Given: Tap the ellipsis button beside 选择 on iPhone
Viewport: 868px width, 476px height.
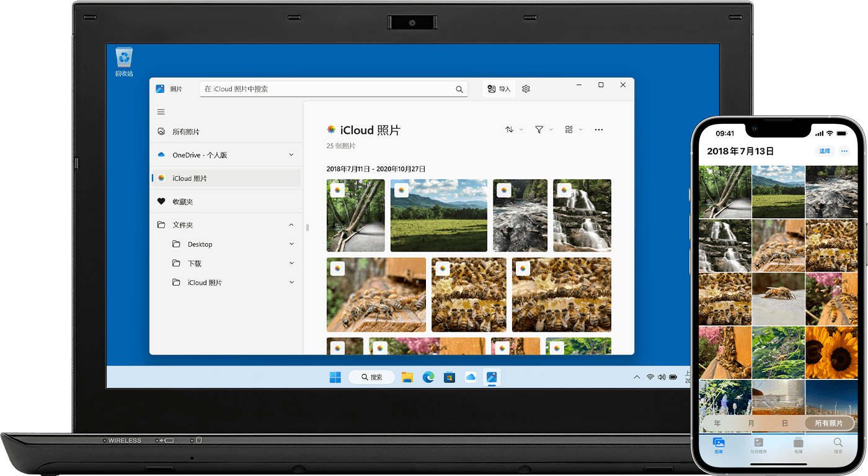Looking at the screenshot, I should (x=844, y=151).
